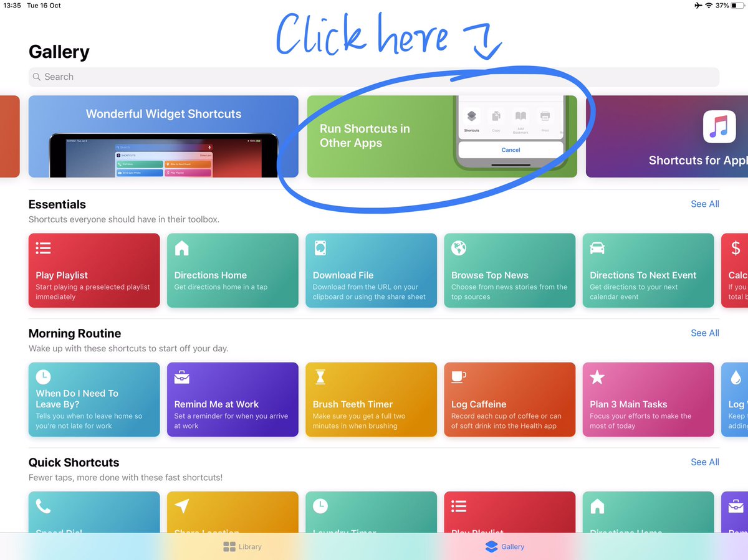The width and height of the screenshot is (748, 560).
Task: Tap the phone icon in Quick Shortcuts
Action: tap(43, 506)
